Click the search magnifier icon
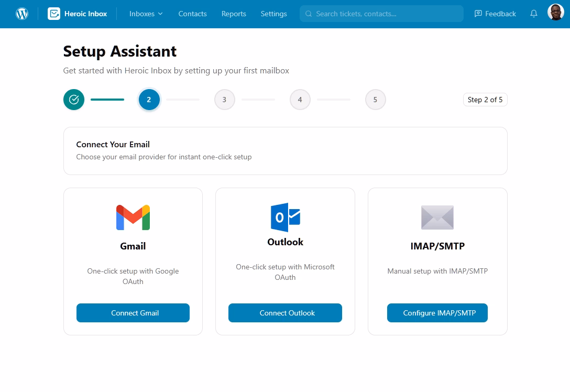The height and width of the screenshot is (392, 570). tap(309, 14)
